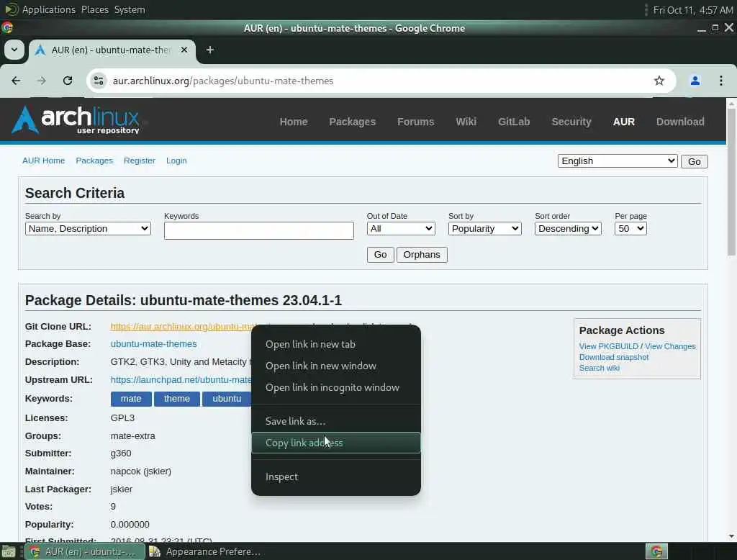Viewport: 737px width, 560px height.
Task: Open the Forums navbar link
Action: [415, 122]
